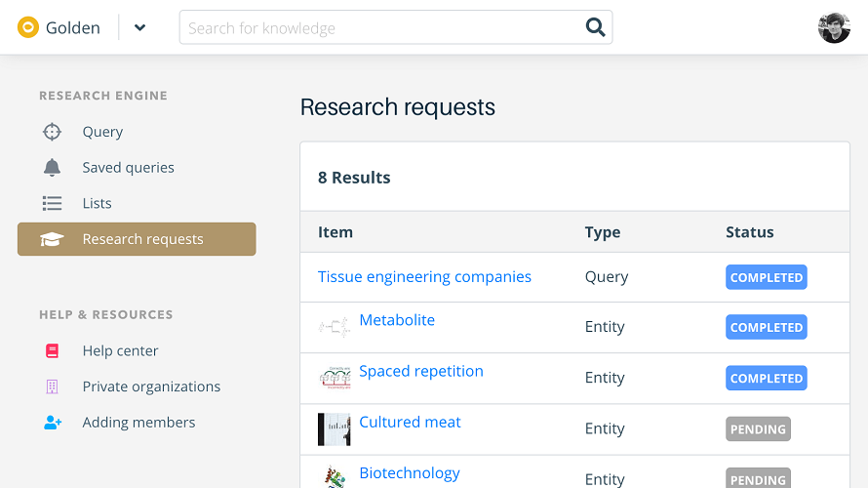This screenshot has width=868, height=488.
Task: Click the Lists bullet-list icon
Action: coord(52,203)
